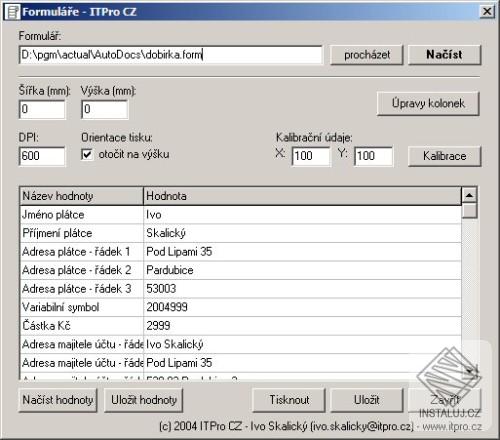Click the Tisknout print button
Viewport: 500px width, 440px height.
click(x=289, y=400)
